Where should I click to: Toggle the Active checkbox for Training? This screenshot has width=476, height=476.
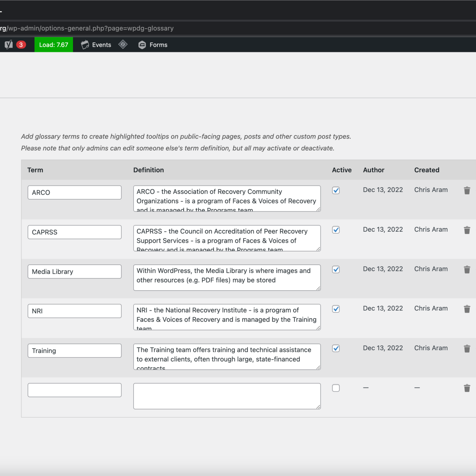(336, 349)
